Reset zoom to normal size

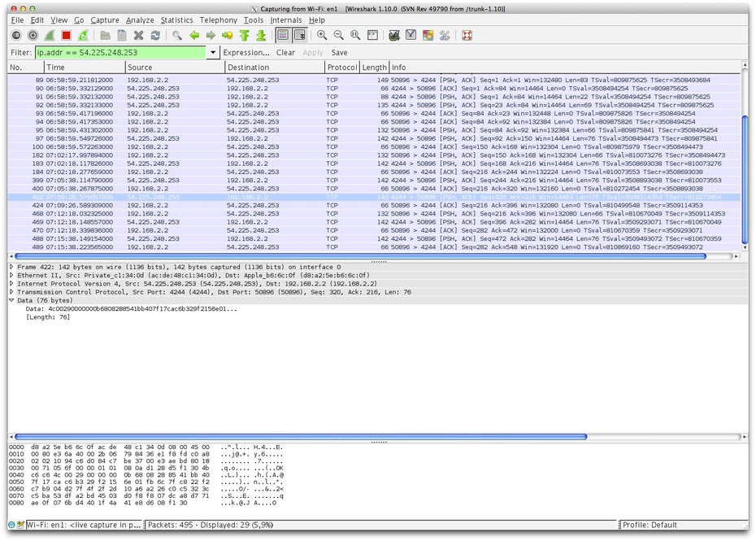(355, 35)
